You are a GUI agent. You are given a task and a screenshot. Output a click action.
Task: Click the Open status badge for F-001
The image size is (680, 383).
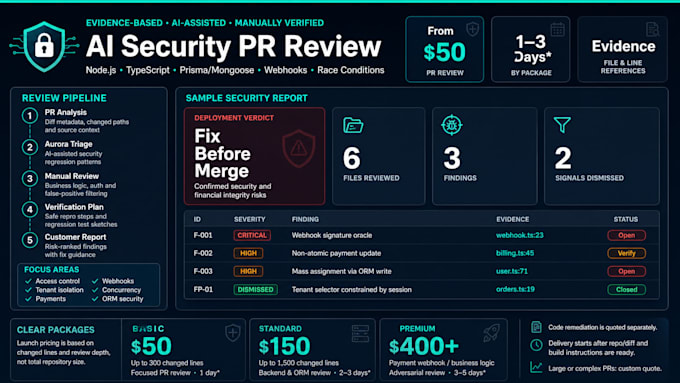point(626,235)
